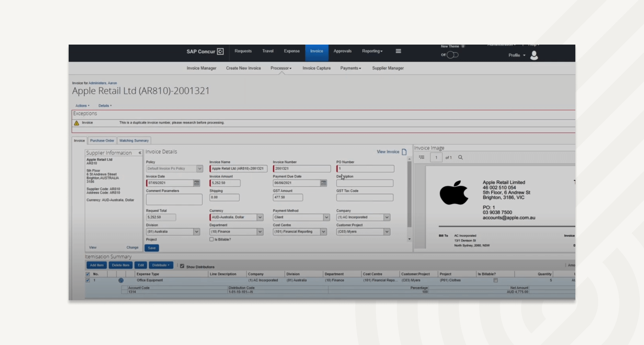Check the Is Billable? checkbox in Invoice Details

(211, 239)
